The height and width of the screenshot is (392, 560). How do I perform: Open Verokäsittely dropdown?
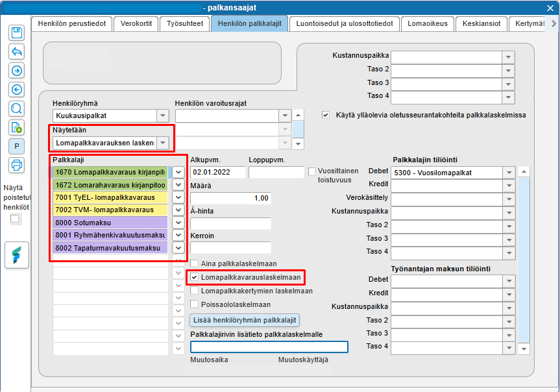click(x=509, y=199)
